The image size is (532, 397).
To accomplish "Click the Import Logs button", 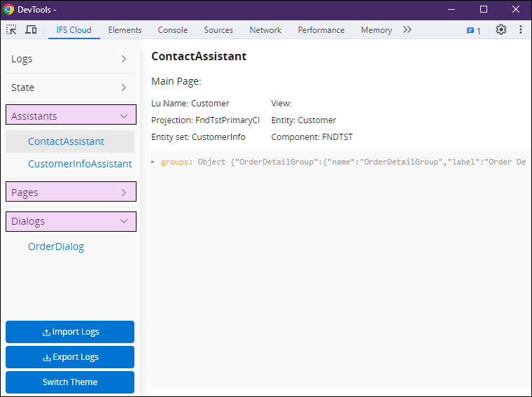I will pyautogui.click(x=70, y=332).
